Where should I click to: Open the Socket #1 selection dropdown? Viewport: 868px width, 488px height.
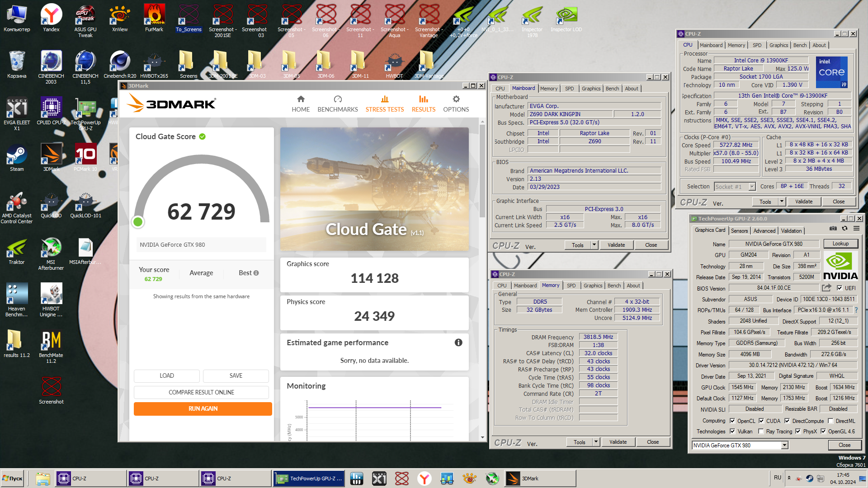pyautogui.click(x=752, y=187)
